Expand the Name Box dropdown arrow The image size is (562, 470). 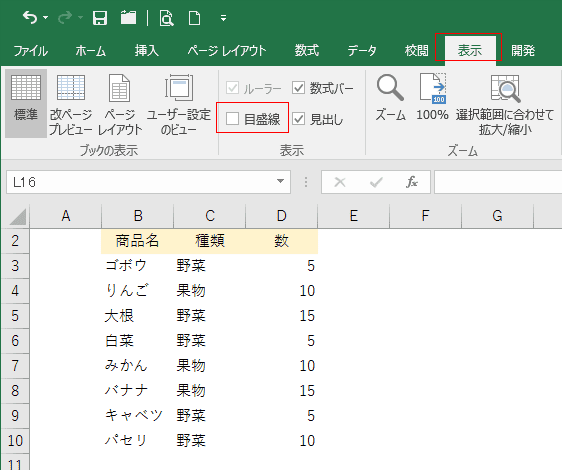pyautogui.click(x=281, y=181)
